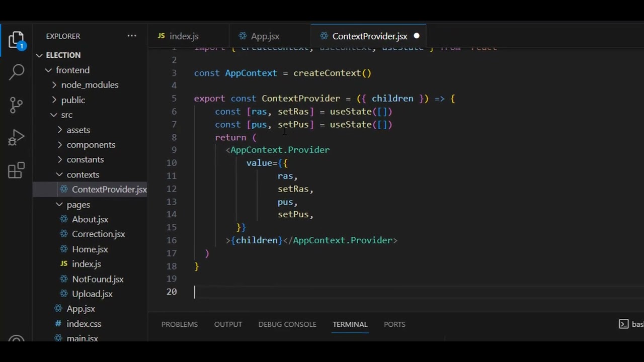Image resolution: width=644 pixels, height=362 pixels.
Task: Open About.jsx from the pages folder
Action: pos(90,219)
